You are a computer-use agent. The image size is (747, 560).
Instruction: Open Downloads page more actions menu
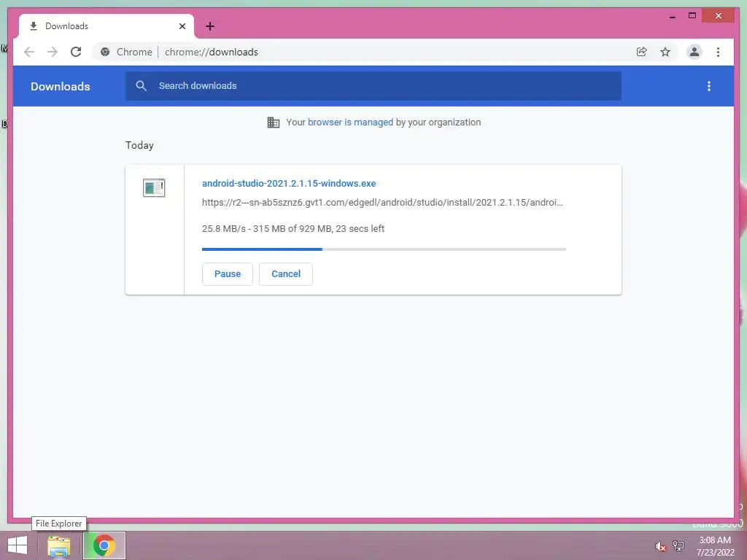pyautogui.click(x=709, y=86)
